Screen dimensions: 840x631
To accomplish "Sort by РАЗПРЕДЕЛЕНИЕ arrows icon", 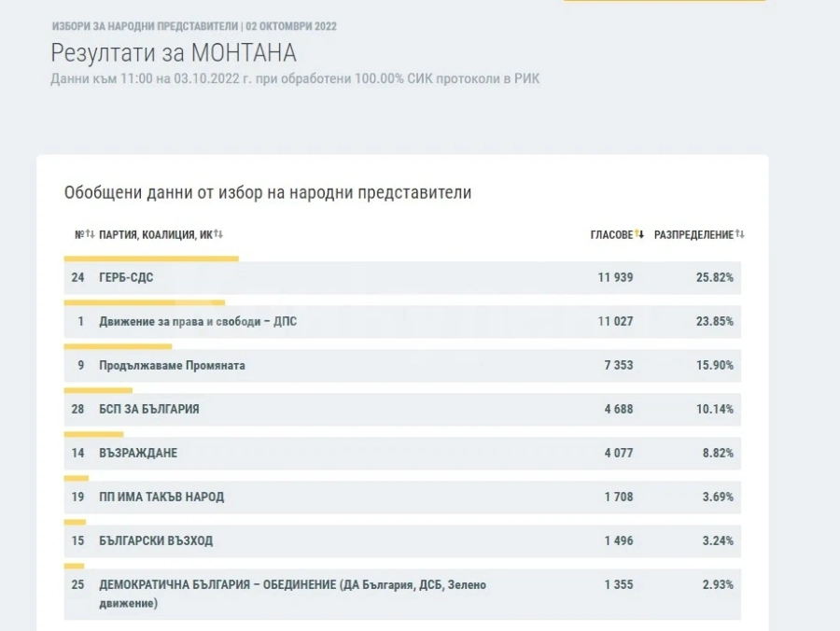I will (x=740, y=234).
